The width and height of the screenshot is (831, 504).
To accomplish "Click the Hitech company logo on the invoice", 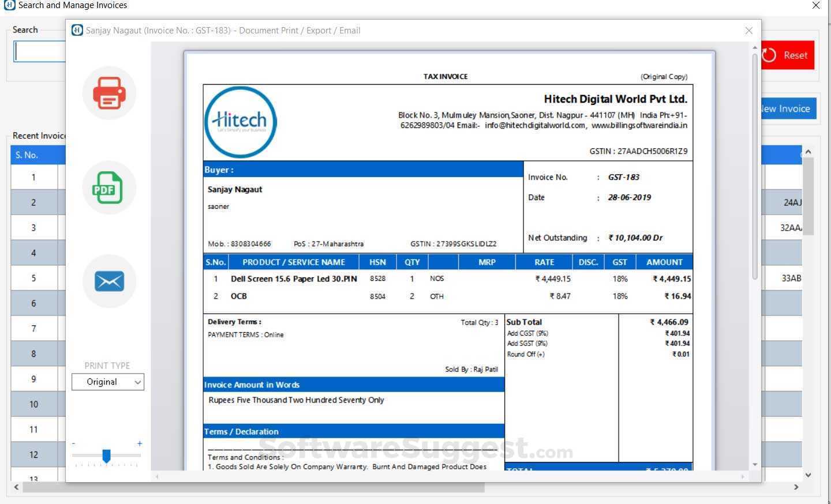I will tap(241, 122).
